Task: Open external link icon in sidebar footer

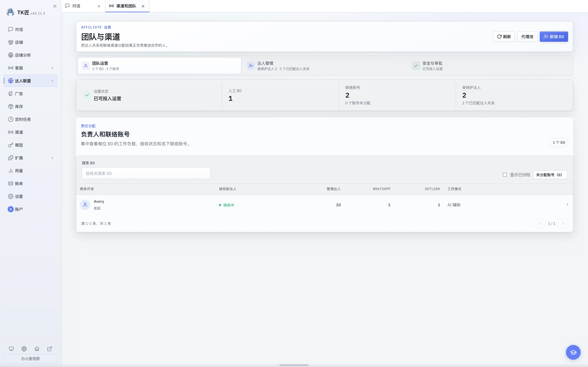Action: tap(50, 349)
